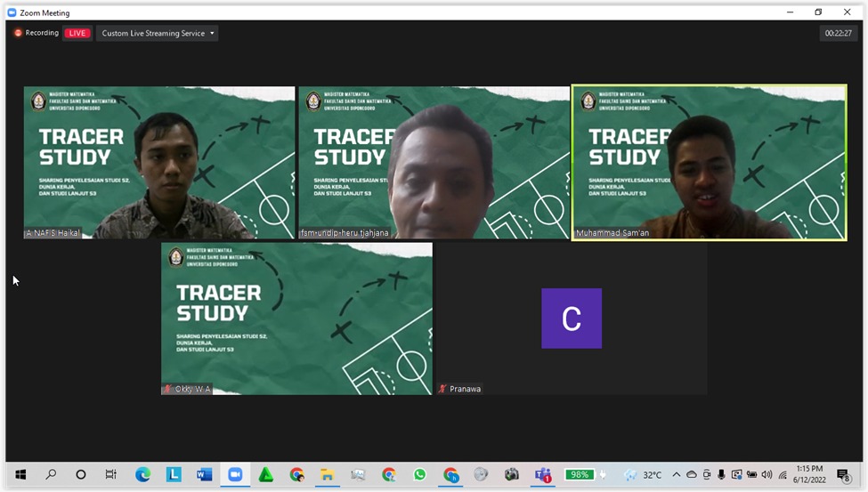868x492 pixels.
Task: Open Microsoft Word from the taskbar
Action: pyautogui.click(x=204, y=475)
